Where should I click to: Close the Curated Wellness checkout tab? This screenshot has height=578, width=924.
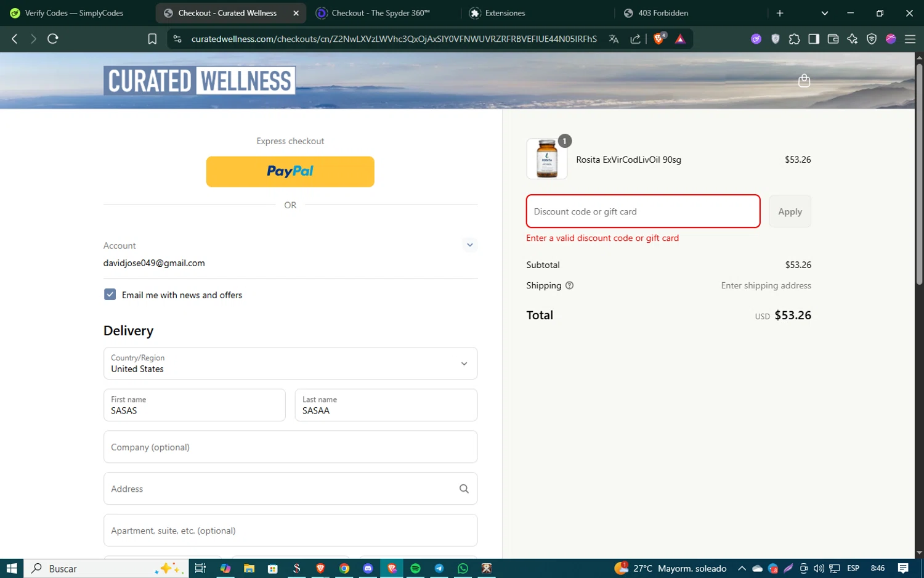coord(296,13)
